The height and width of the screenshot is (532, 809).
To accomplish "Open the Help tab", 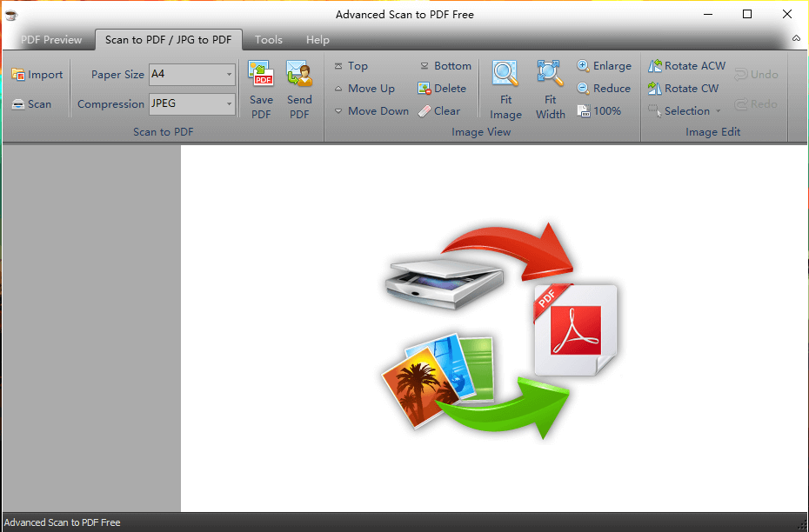I will pyautogui.click(x=318, y=40).
